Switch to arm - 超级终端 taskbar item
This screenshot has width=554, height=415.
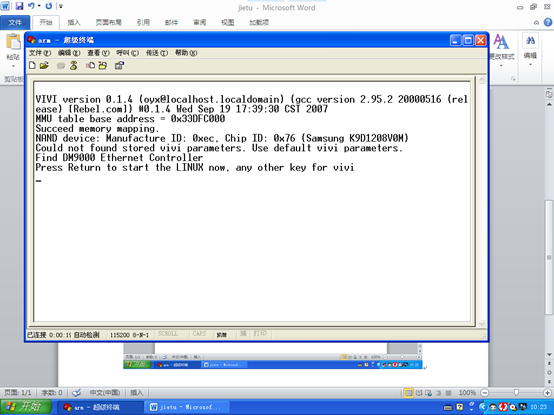[100, 407]
